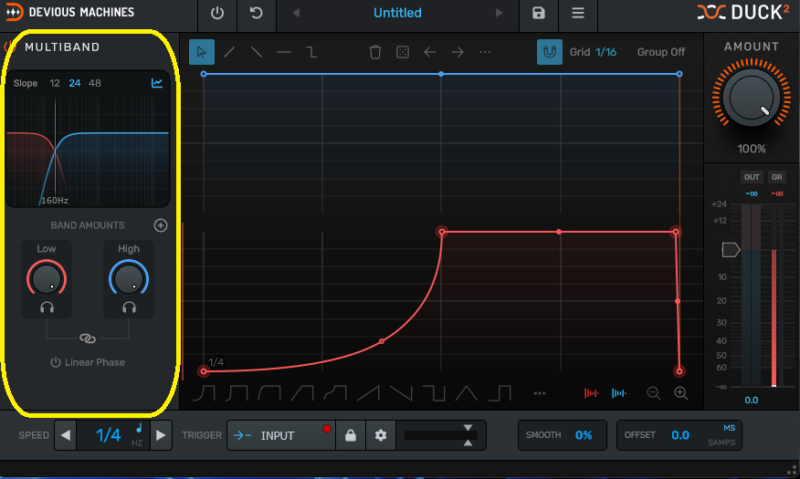Open the Group Off dropdown
The height and width of the screenshot is (479, 800).
point(661,52)
